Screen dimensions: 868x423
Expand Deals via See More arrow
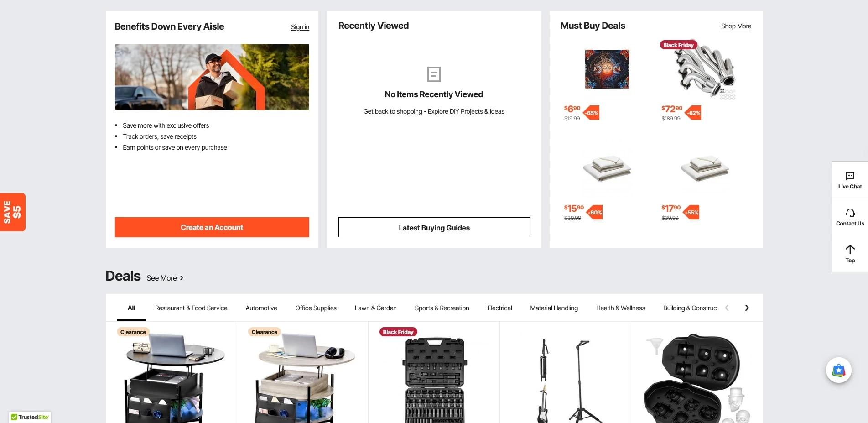(181, 278)
